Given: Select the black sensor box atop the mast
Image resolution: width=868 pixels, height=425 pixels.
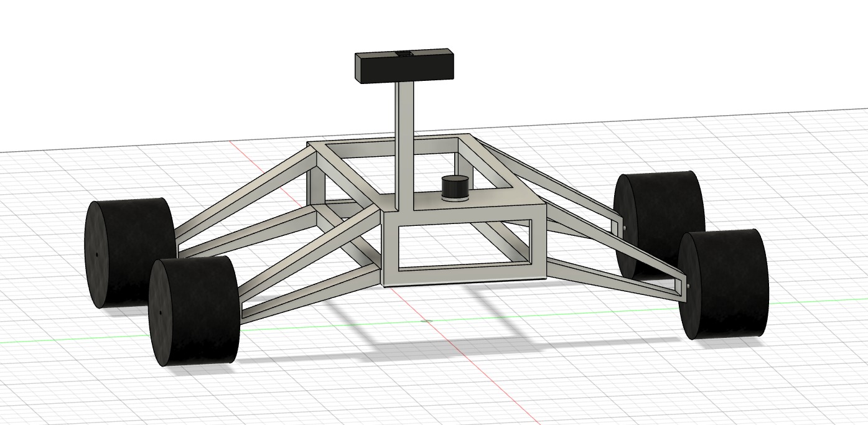Looking at the screenshot, I should 404,67.
